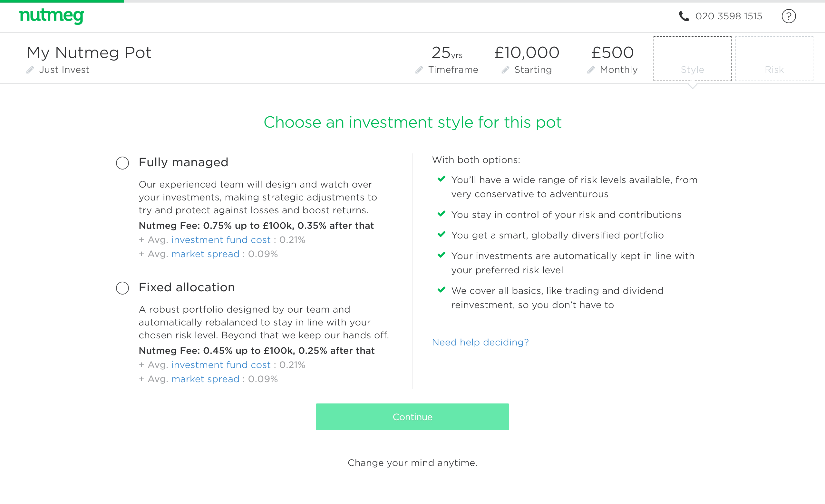Viewport: 825px width, 504px height.
Task: Click the phone icon in header
Action: click(684, 16)
